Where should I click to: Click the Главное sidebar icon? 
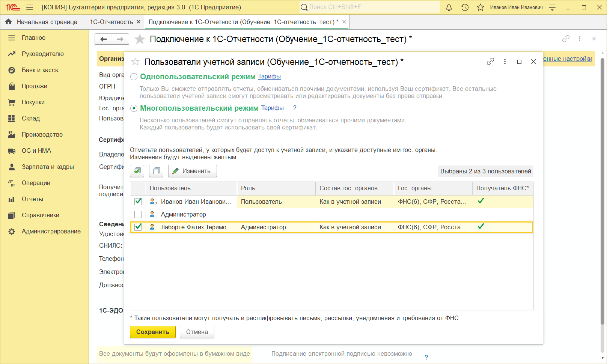pyautogui.click(x=12, y=38)
